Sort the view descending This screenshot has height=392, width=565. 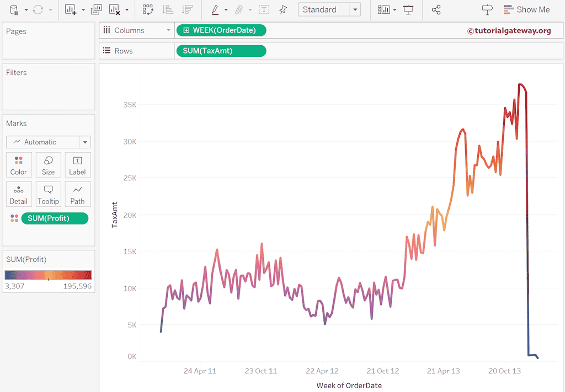(x=186, y=9)
